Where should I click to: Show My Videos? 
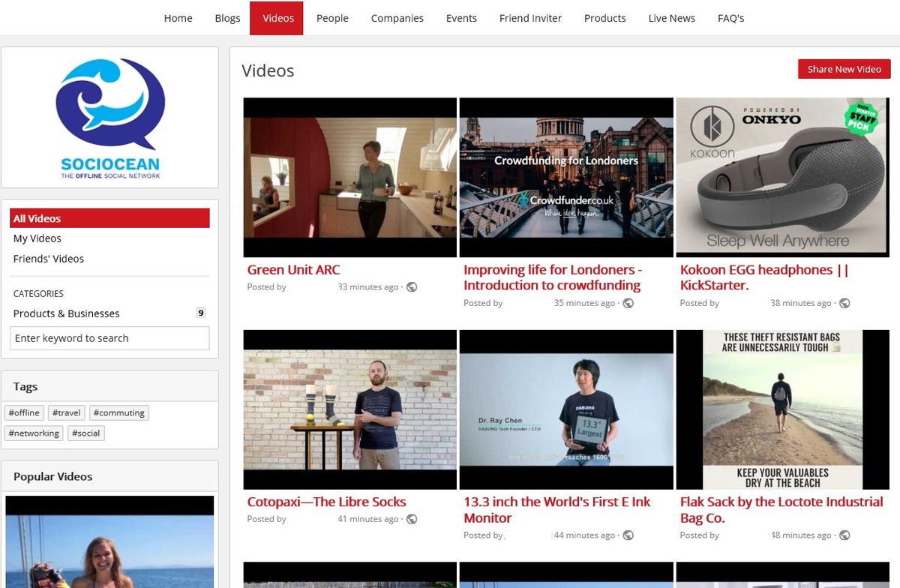click(37, 238)
